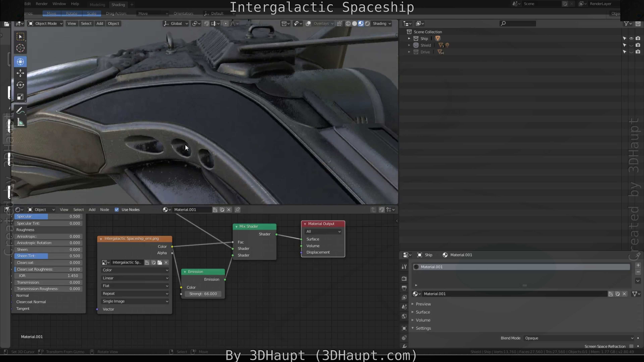Click the outliner search field
This screenshot has width=644, height=362.
click(519, 23)
